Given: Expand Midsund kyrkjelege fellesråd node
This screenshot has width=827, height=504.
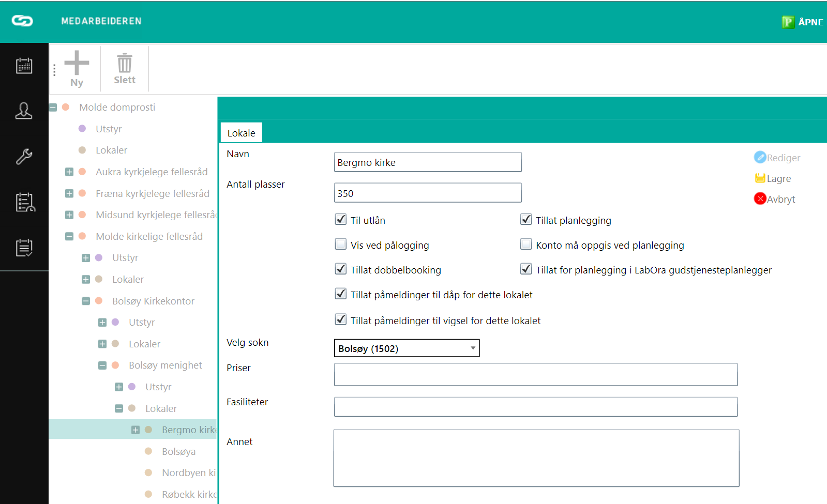Looking at the screenshot, I should coord(69,215).
